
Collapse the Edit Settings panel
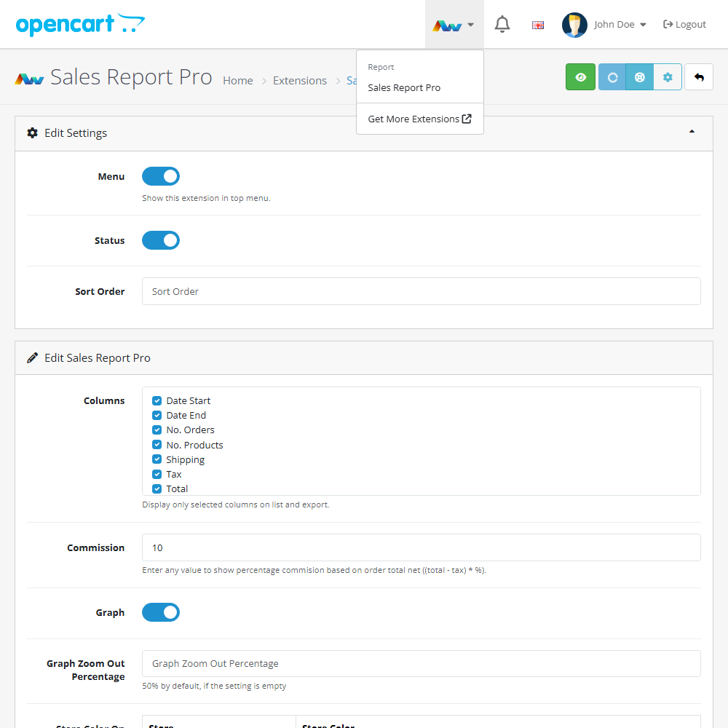[x=692, y=132]
